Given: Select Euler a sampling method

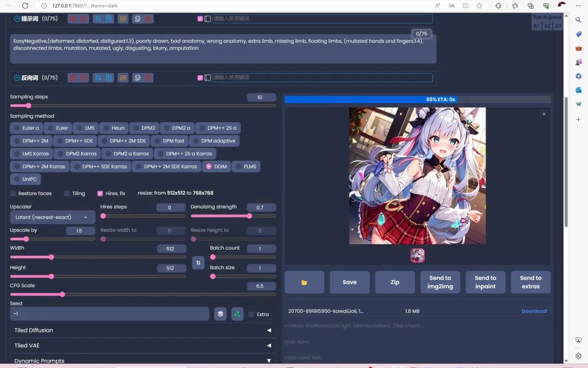Looking at the screenshot, I should [x=26, y=128].
